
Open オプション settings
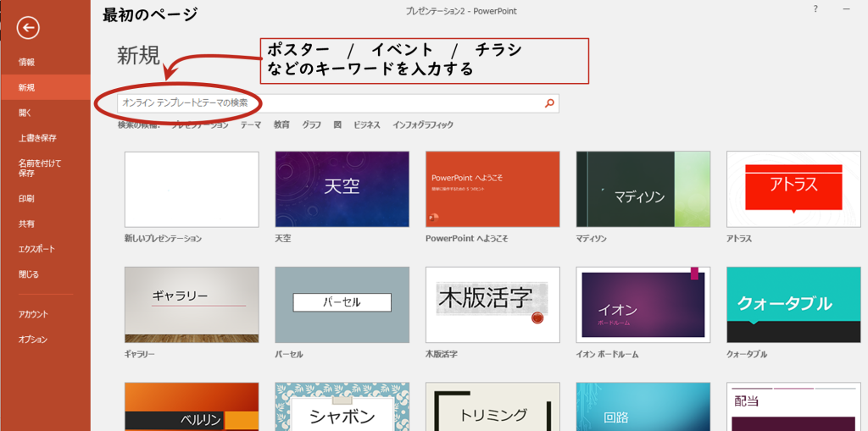click(33, 340)
